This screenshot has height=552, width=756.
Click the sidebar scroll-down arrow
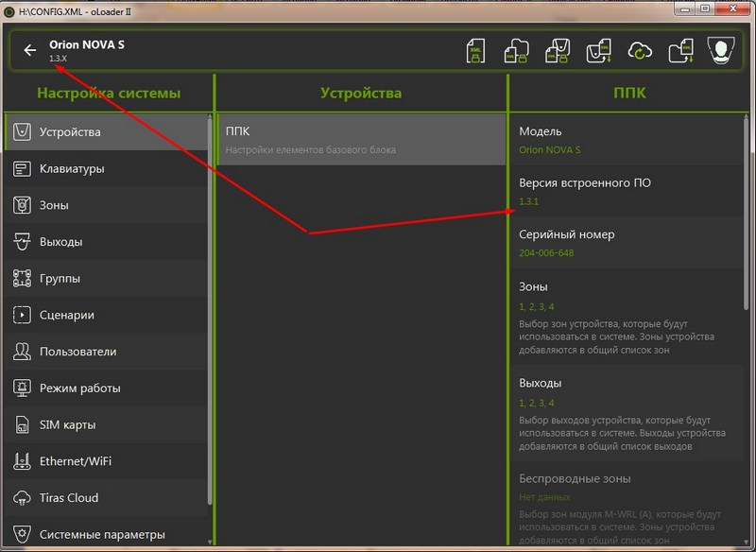coord(210,542)
